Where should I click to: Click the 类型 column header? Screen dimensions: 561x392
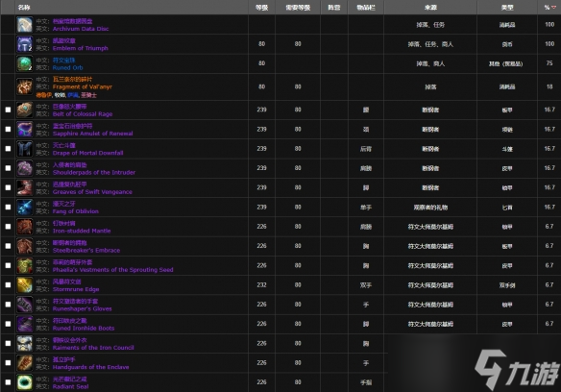click(507, 7)
